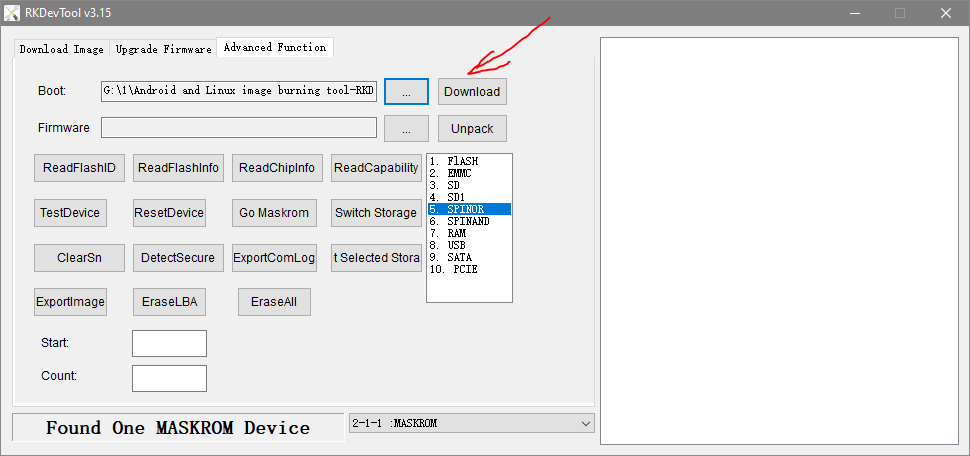Click ReadFlashID button
Image resolution: width=970 pixels, height=456 pixels.
79,168
